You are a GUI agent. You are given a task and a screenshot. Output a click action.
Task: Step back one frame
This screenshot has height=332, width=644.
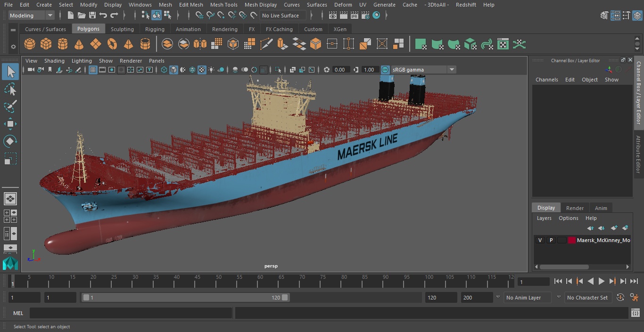pyautogui.click(x=569, y=281)
